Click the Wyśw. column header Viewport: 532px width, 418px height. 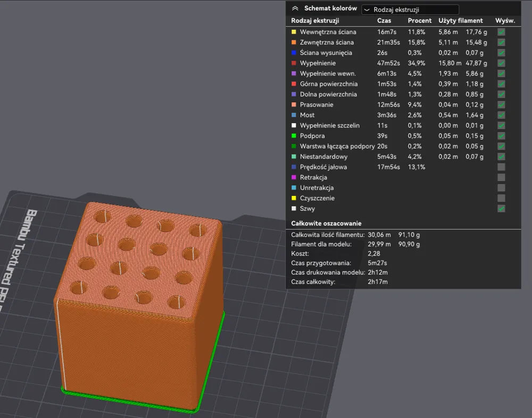coord(505,21)
